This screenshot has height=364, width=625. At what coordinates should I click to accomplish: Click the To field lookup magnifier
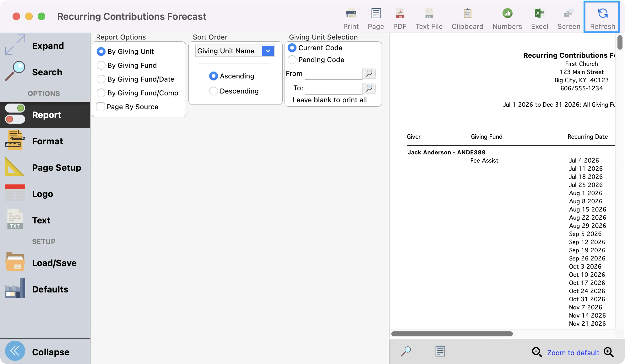pyautogui.click(x=369, y=88)
